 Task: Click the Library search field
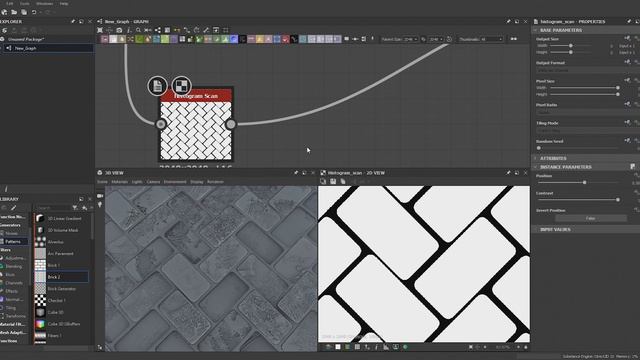pos(53,208)
